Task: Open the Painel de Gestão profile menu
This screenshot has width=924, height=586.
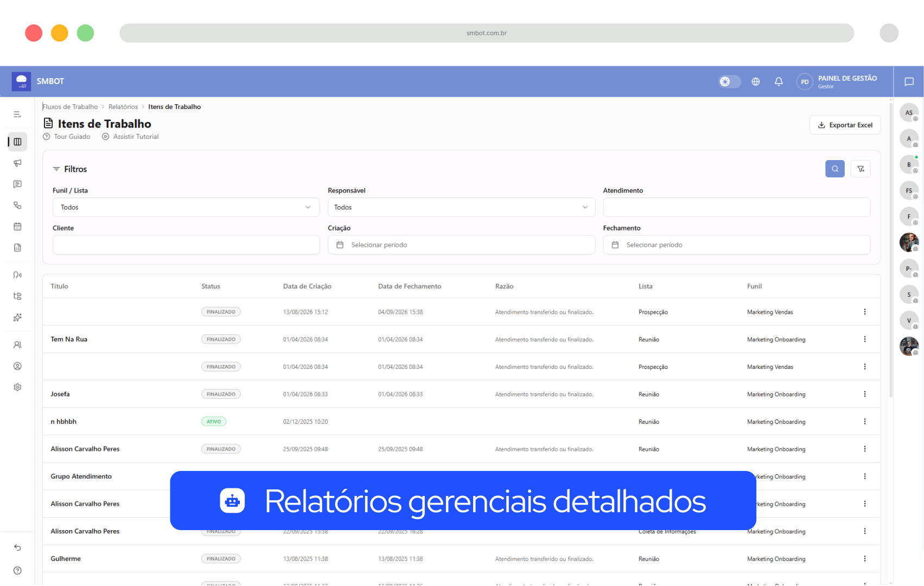Action: [x=837, y=81]
